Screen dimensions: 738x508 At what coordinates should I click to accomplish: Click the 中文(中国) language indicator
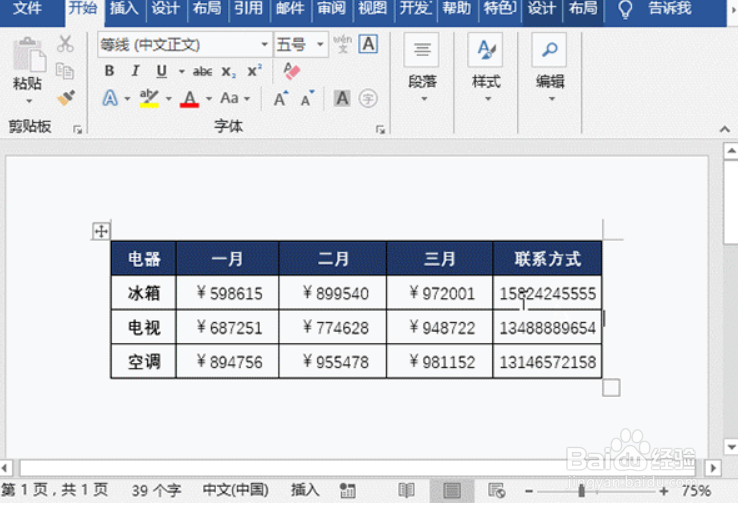pos(235,490)
